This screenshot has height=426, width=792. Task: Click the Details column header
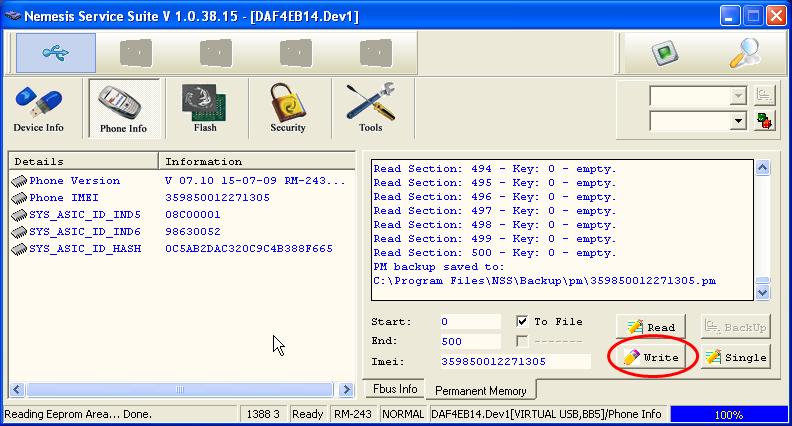coord(83,162)
